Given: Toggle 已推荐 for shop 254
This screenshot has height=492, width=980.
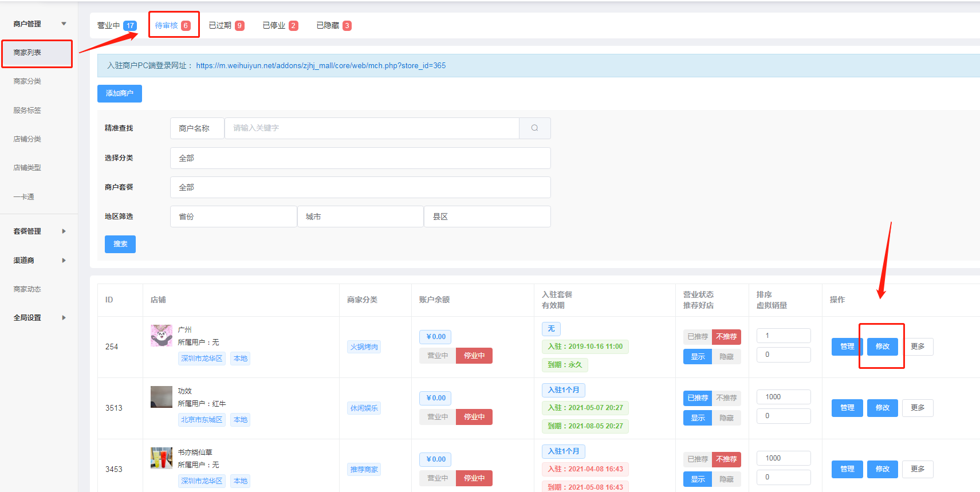Looking at the screenshot, I should [x=698, y=337].
